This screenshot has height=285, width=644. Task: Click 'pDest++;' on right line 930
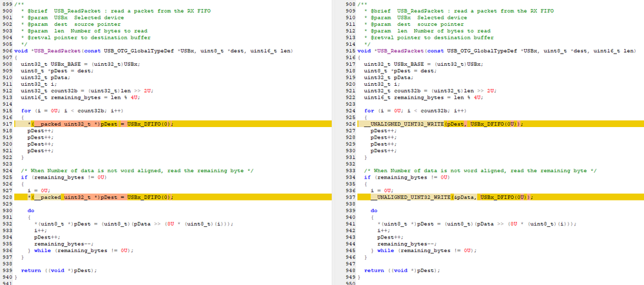tap(384, 151)
